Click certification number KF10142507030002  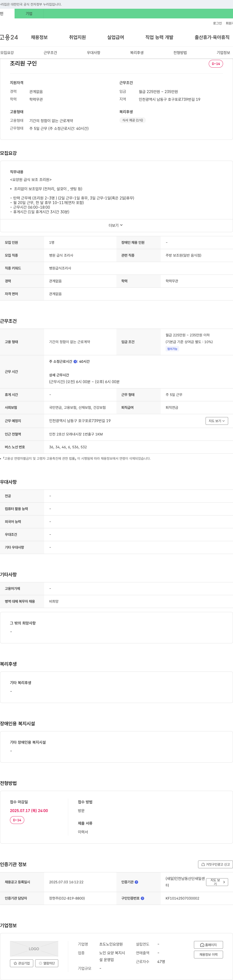182,898
